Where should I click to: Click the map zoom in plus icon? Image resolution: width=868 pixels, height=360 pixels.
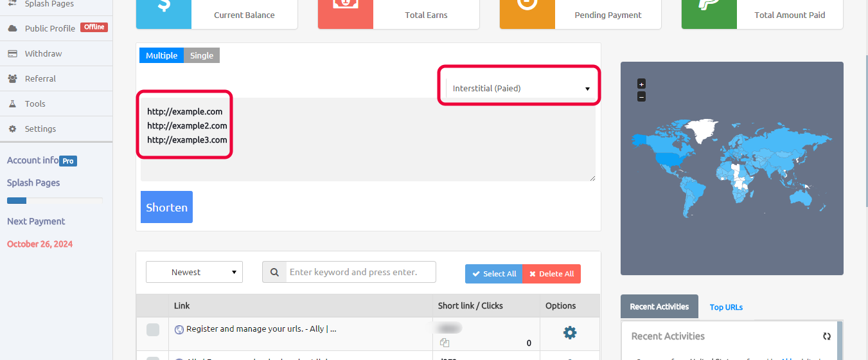click(x=641, y=84)
